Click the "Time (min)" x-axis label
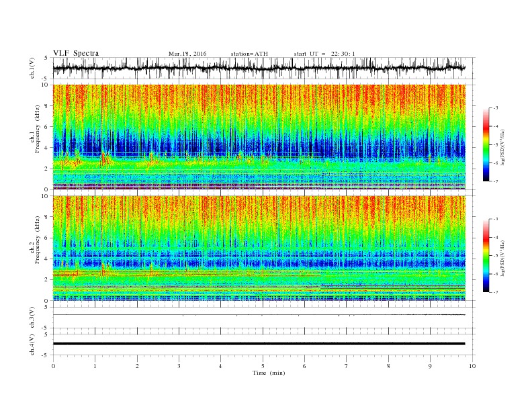This screenshot has height=411, width=532. coord(269,373)
